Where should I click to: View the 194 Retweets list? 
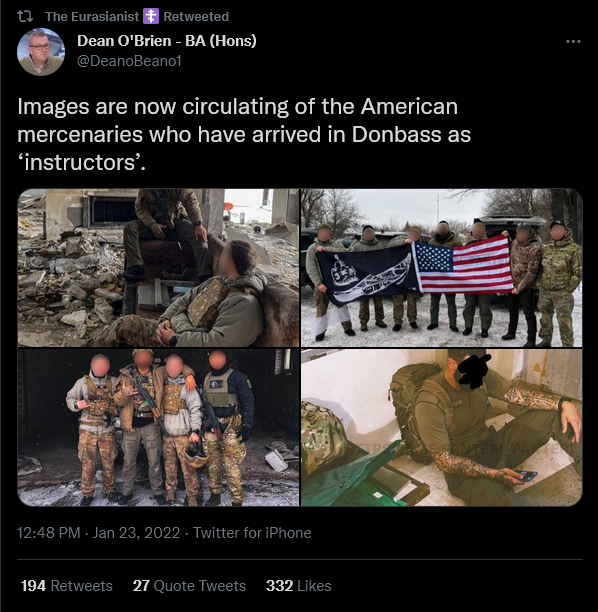67,586
